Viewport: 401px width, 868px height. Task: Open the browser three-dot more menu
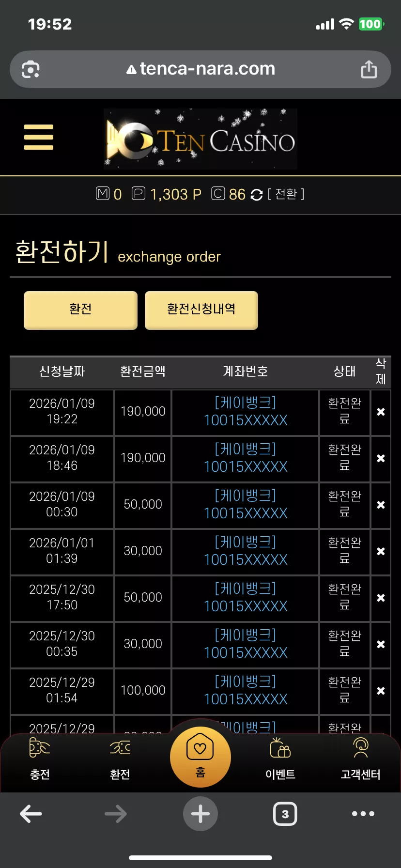click(363, 814)
